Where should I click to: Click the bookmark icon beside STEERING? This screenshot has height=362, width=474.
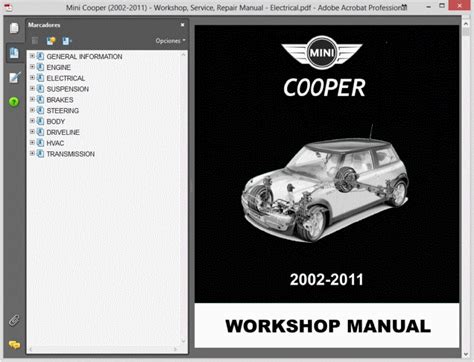(40, 110)
